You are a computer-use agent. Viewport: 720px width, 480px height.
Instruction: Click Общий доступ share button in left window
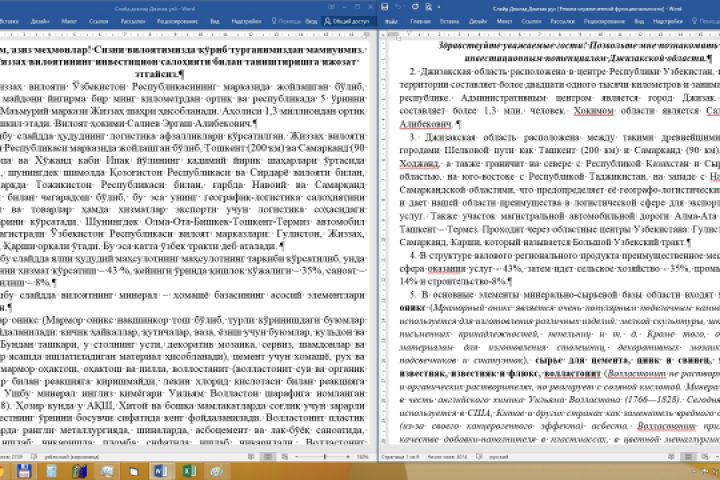(347, 21)
